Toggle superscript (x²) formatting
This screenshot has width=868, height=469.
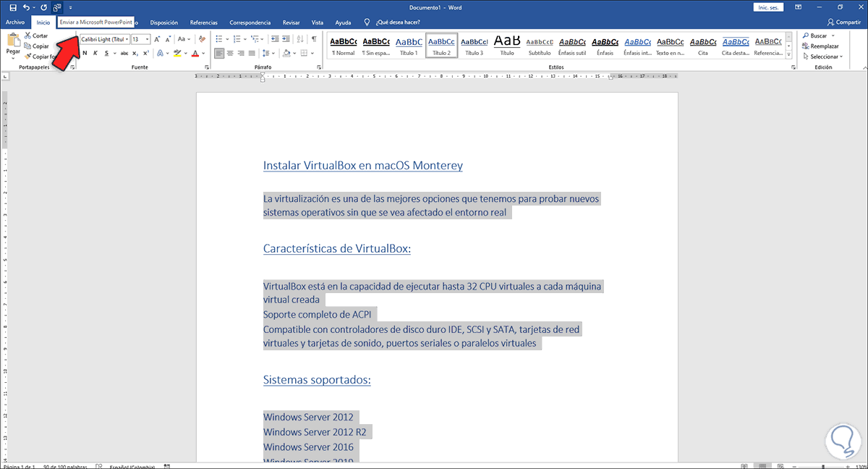(146, 53)
